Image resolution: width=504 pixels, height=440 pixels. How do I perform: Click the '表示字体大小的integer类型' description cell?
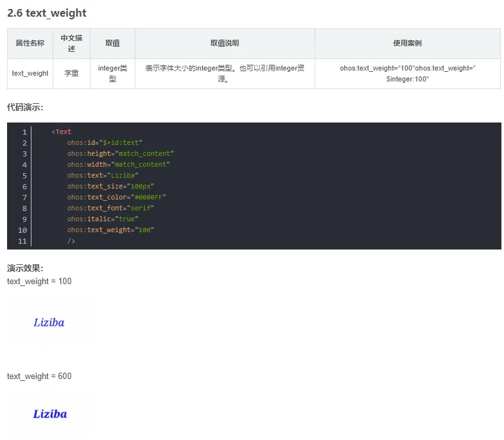click(225, 74)
